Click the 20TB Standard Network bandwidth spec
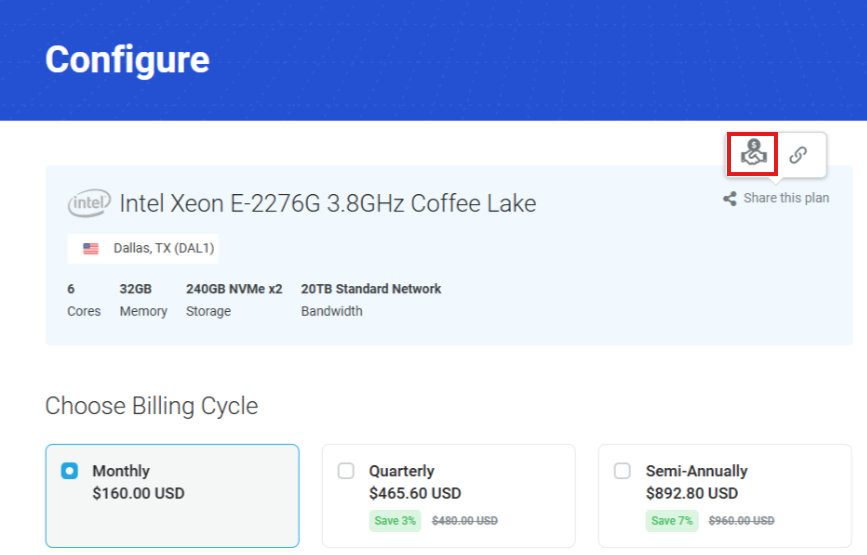This screenshot has width=867, height=555. [x=371, y=289]
